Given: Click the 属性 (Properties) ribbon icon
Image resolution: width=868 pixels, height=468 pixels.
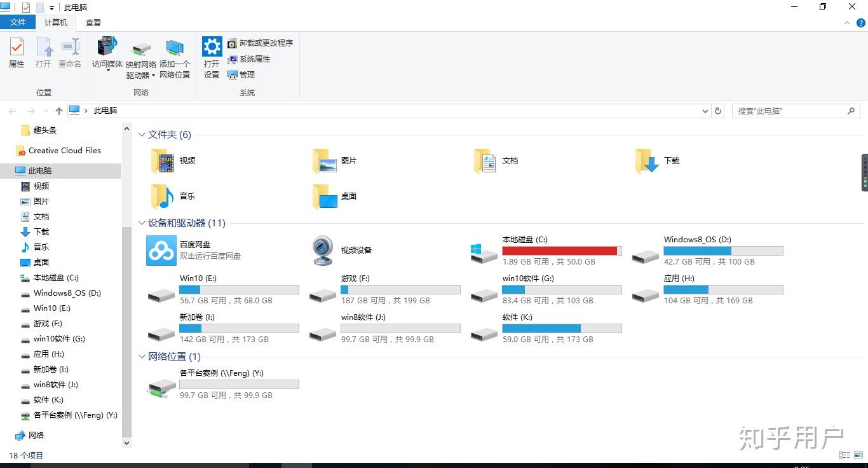Looking at the screenshot, I should click(16, 54).
